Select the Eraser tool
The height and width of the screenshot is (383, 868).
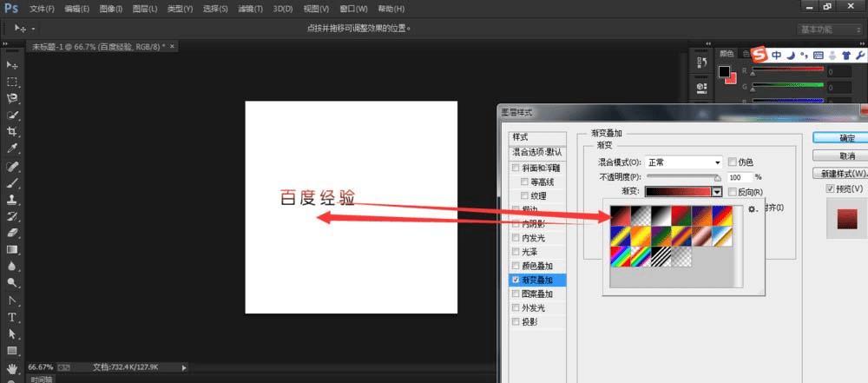click(x=12, y=233)
